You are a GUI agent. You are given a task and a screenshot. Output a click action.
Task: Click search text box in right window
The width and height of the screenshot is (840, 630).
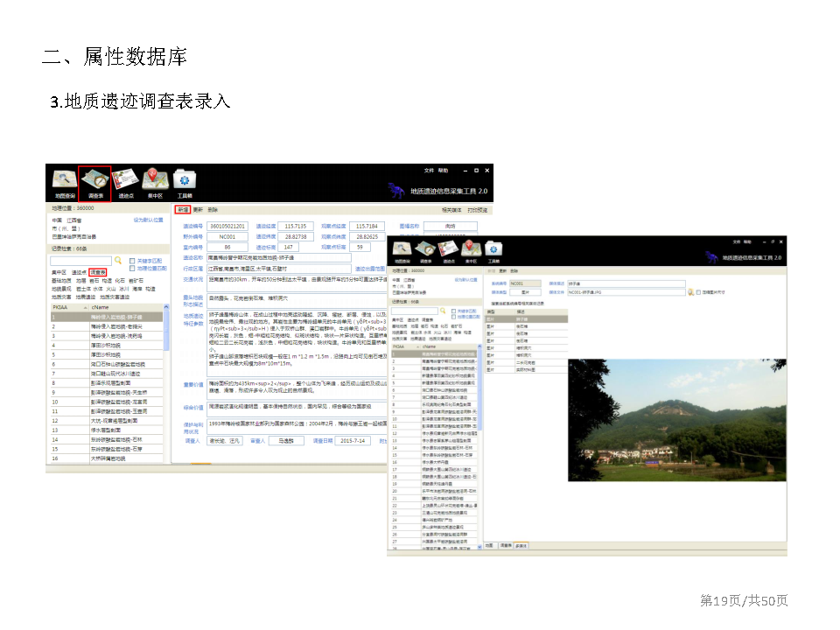pos(415,311)
